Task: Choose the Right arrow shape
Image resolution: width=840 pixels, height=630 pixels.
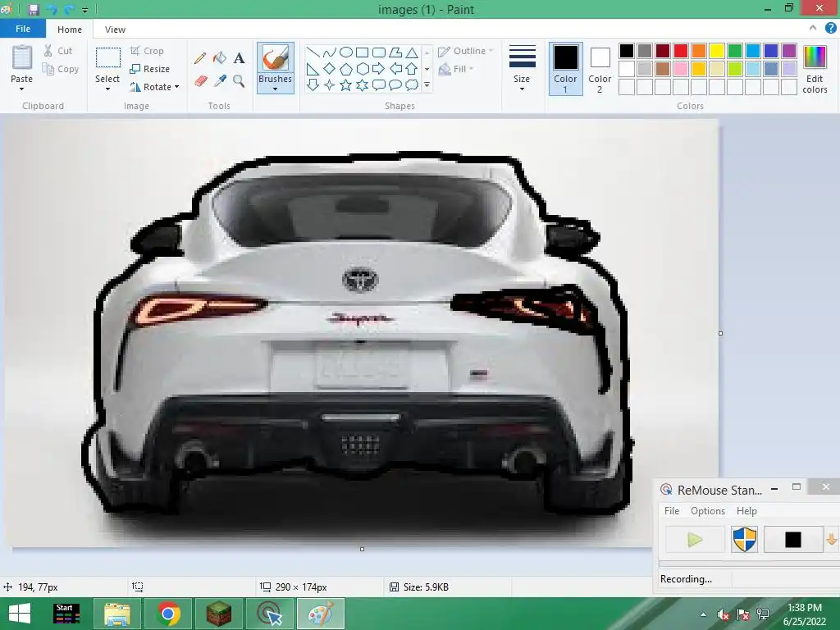Action: click(379, 69)
